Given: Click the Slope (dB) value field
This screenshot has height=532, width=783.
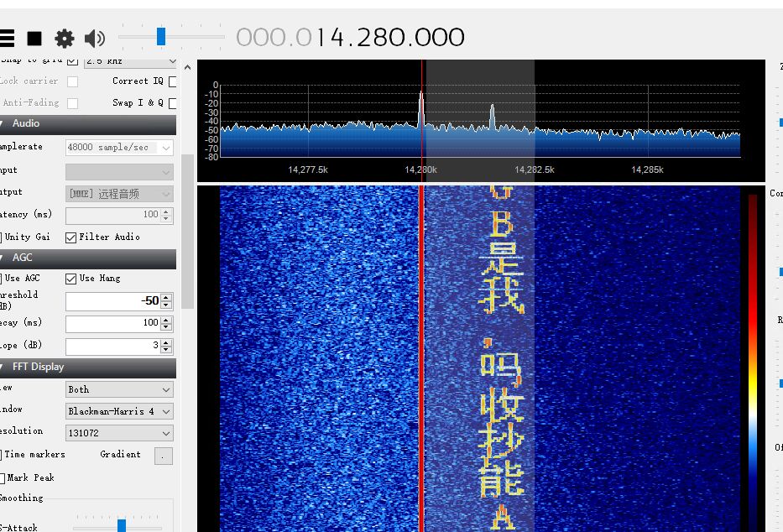Looking at the screenshot, I should click(114, 346).
